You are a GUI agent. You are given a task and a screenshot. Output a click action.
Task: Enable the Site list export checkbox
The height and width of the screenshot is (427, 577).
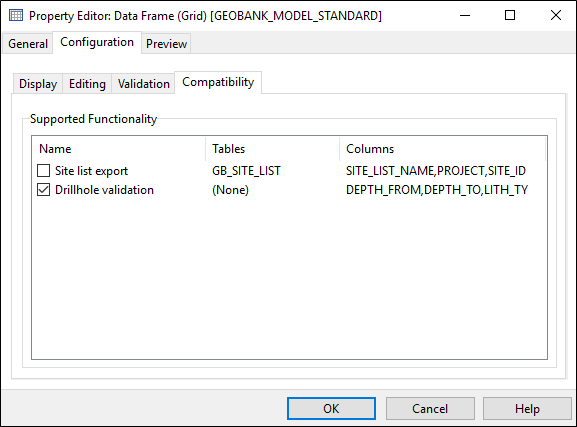[43, 171]
